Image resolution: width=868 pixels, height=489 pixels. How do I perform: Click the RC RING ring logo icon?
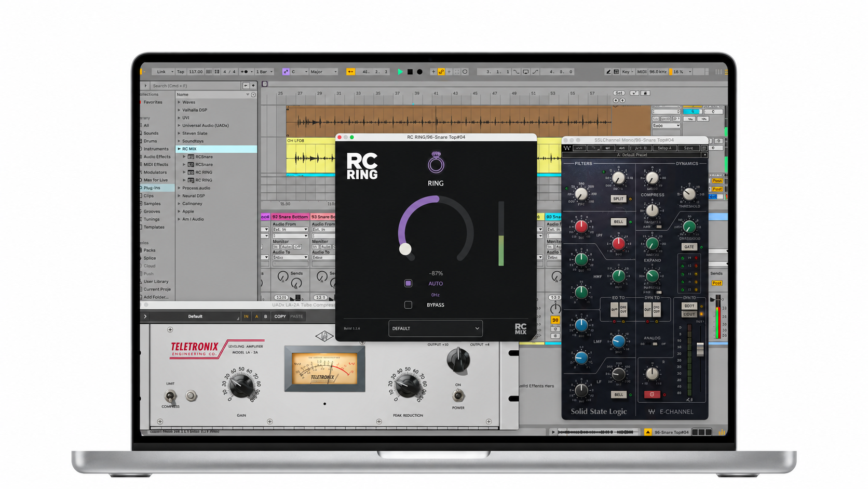(x=436, y=162)
